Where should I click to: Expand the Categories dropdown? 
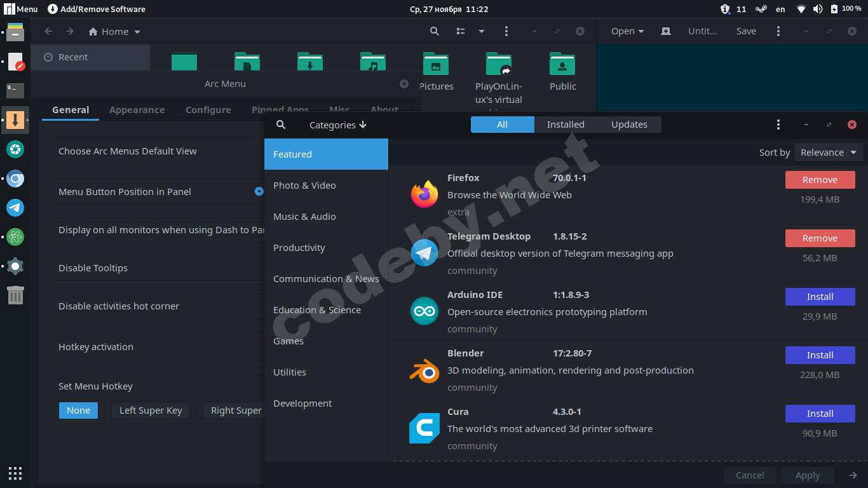click(338, 125)
